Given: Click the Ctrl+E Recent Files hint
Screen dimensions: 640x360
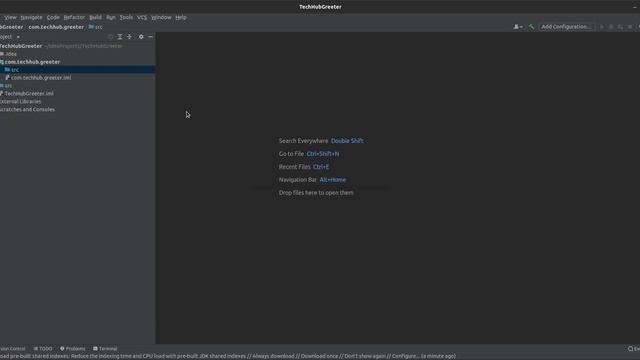Looking at the screenshot, I should coord(321,167).
